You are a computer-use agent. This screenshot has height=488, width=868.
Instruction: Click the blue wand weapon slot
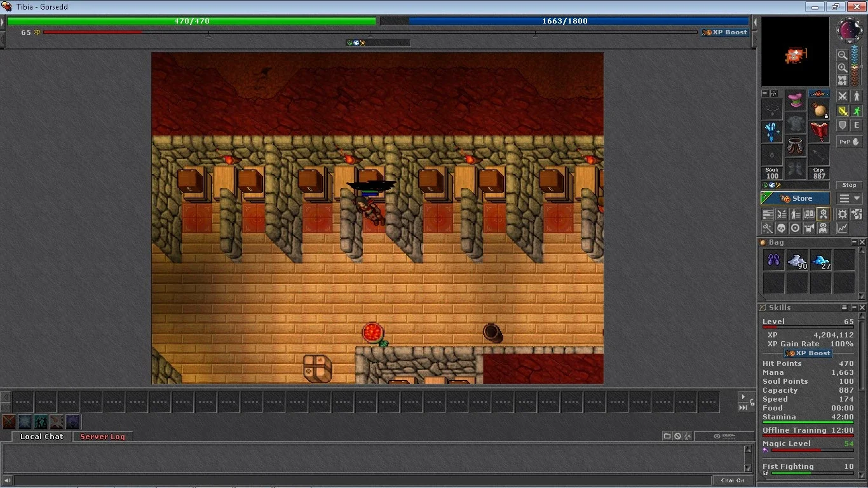772,132
